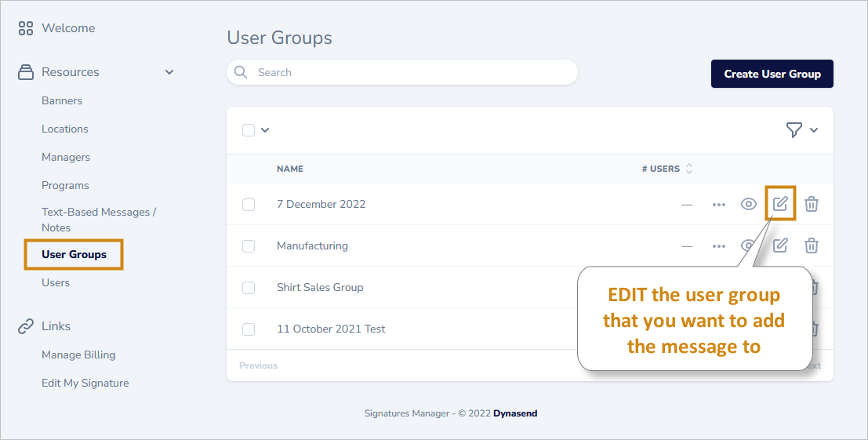Click into the Search field

[408, 72]
